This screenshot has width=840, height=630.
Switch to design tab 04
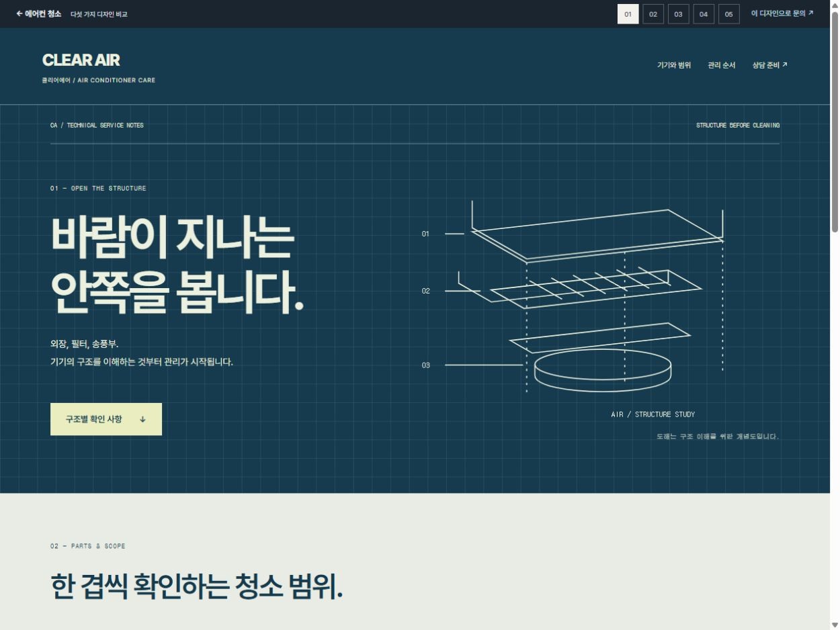click(x=704, y=14)
